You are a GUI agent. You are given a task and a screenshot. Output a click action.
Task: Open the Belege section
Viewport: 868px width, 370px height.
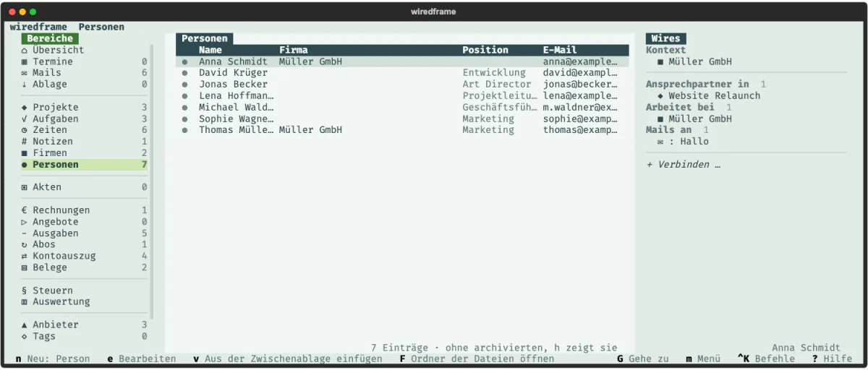pos(85,267)
